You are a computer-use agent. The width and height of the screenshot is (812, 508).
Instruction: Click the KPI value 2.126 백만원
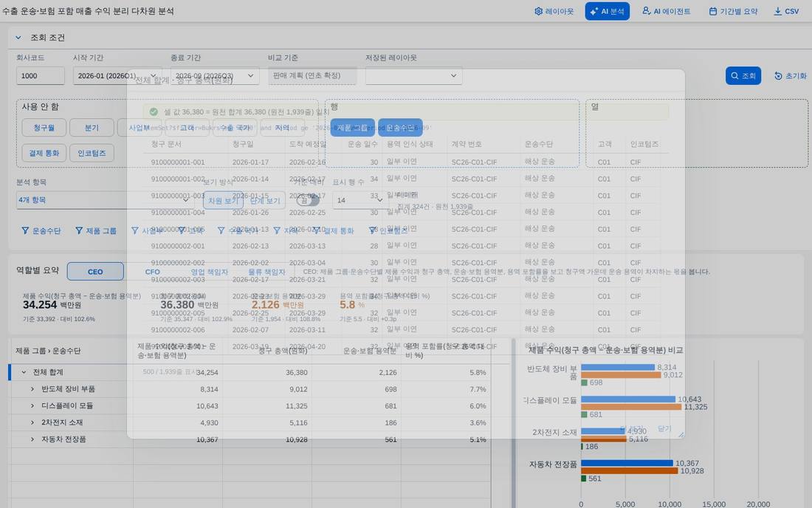pyautogui.click(x=278, y=305)
